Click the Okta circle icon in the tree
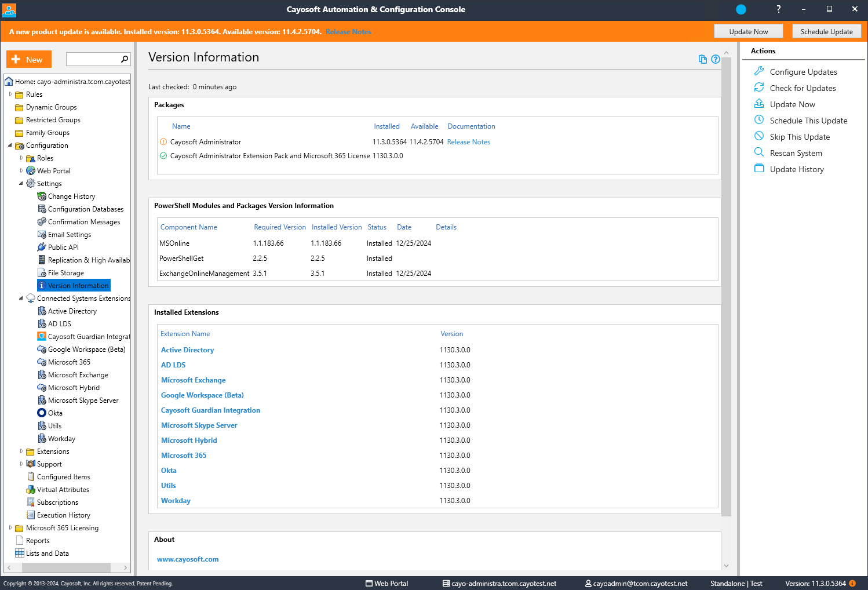 click(x=42, y=413)
